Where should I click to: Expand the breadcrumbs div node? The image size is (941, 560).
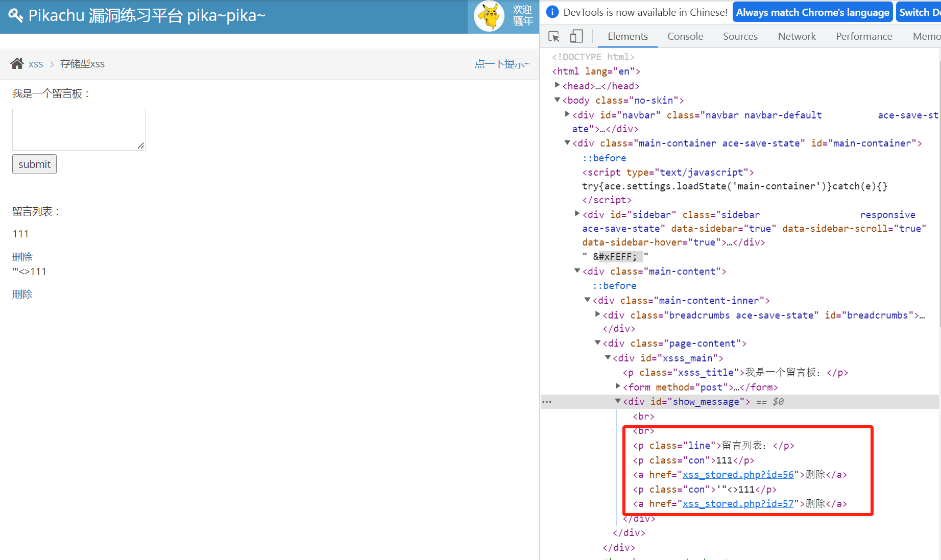[x=598, y=315]
